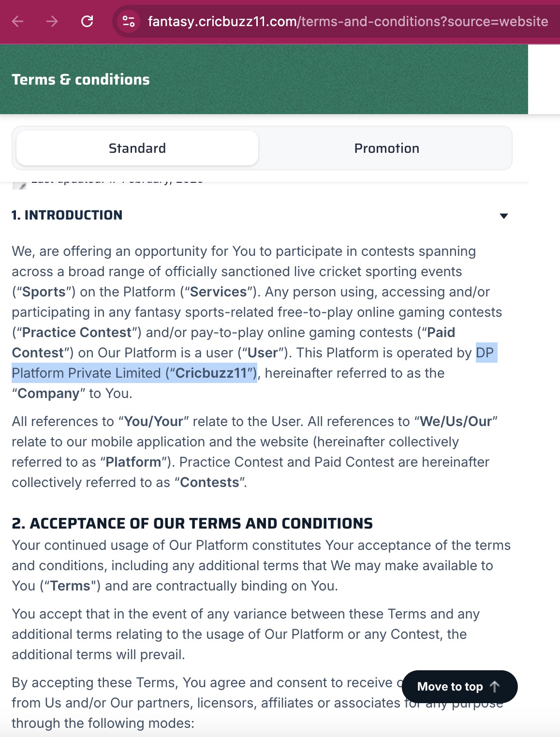Click the bold Cricbuzz11 term
The height and width of the screenshot is (737, 560).
pyautogui.click(x=211, y=373)
